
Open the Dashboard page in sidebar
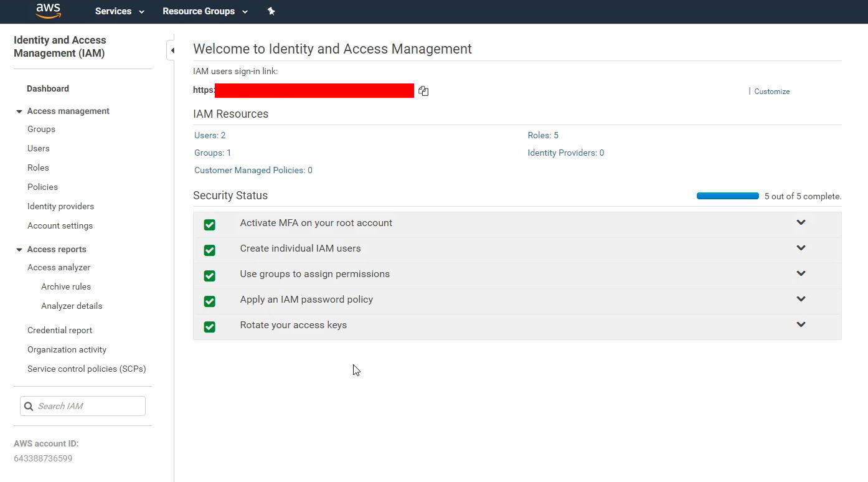pyautogui.click(x=48, y=88)
